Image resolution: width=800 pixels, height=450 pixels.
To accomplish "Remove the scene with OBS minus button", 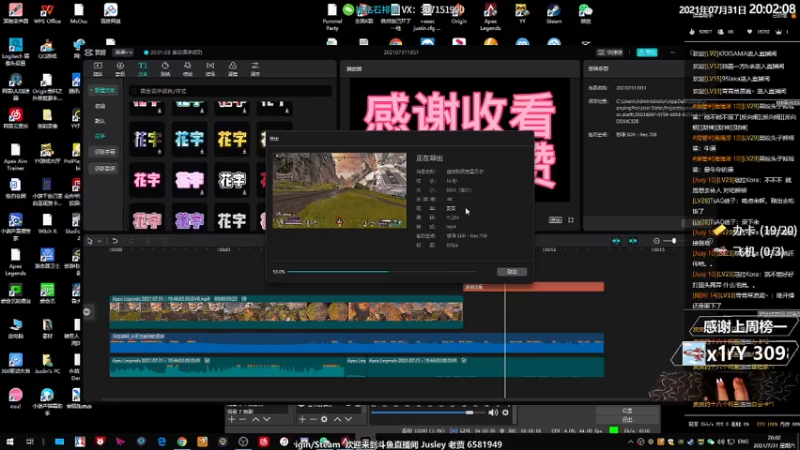I will tap(242, 419).
